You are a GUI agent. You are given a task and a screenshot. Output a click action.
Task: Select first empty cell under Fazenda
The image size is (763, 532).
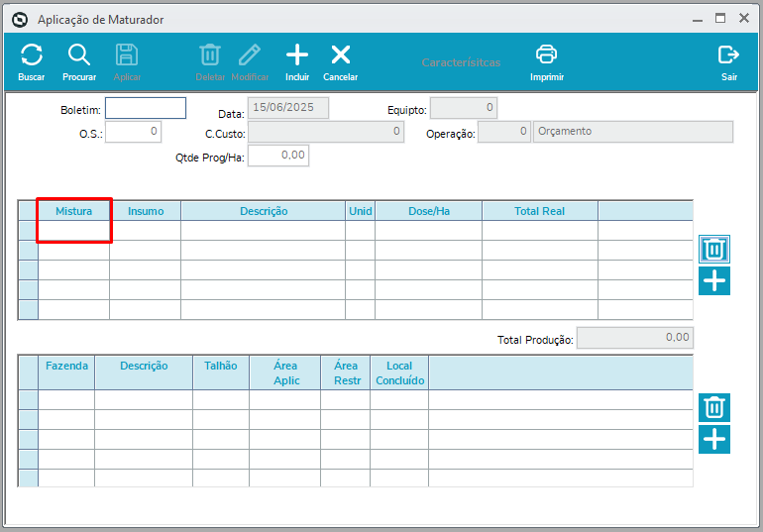pyautogui.click(x=66, y=400)
